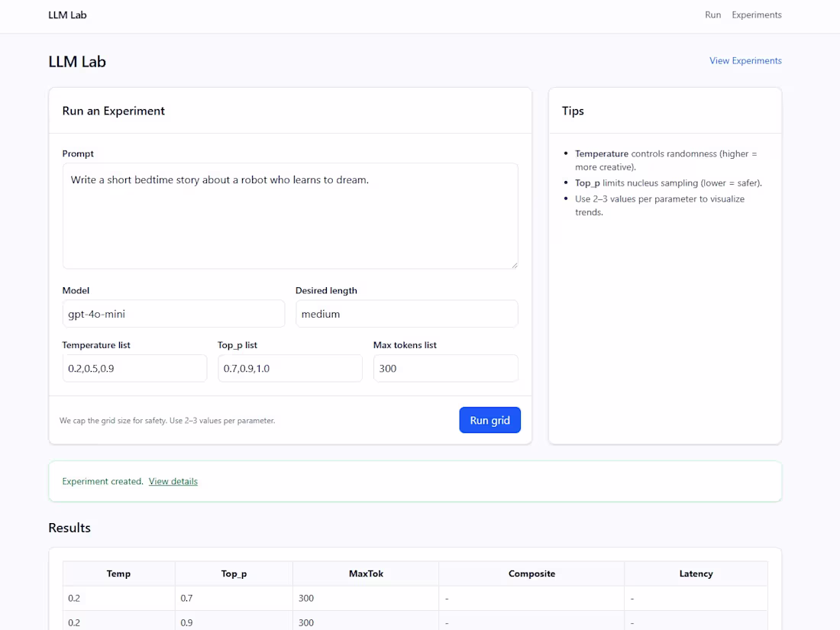Click the Results section heading
The image size is (840, 630).
tap(69, 527)
